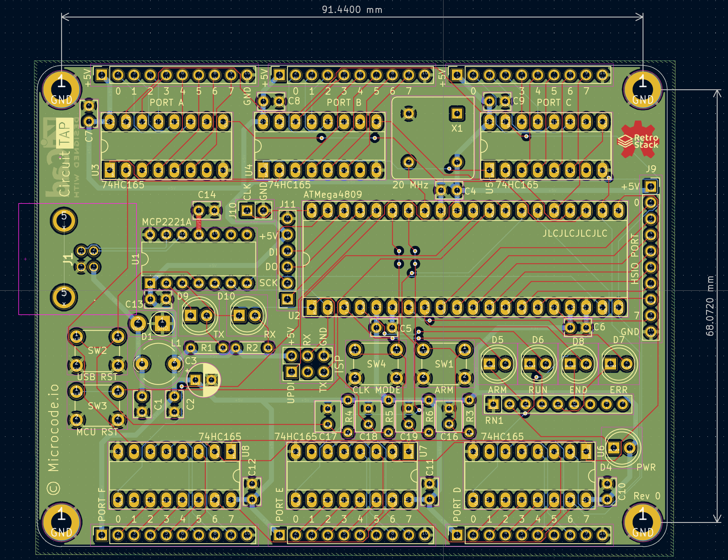Select the D10 LED reference

tap(226, 296)
